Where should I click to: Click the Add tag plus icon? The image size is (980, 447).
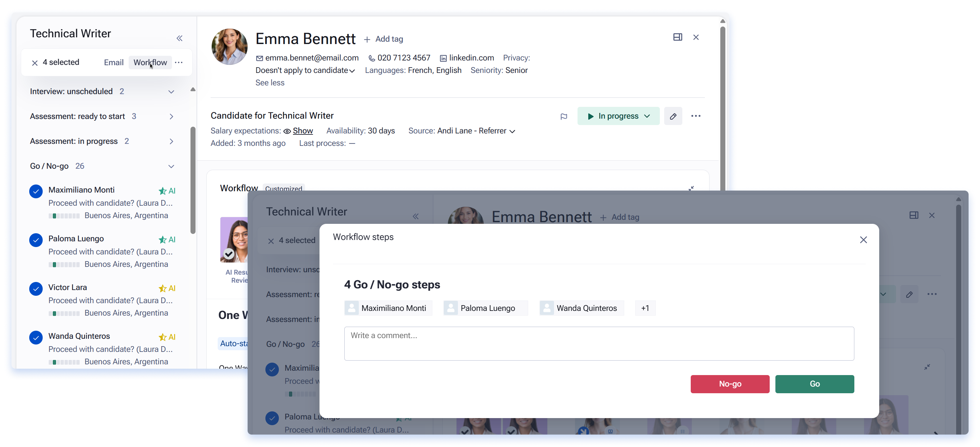tap(367, 39)
